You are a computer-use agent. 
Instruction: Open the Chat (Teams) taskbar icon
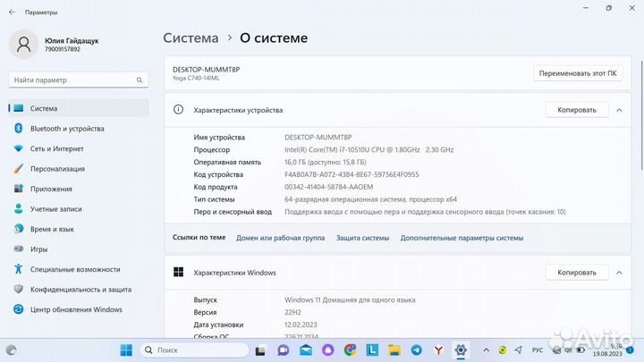coord(283,350)
